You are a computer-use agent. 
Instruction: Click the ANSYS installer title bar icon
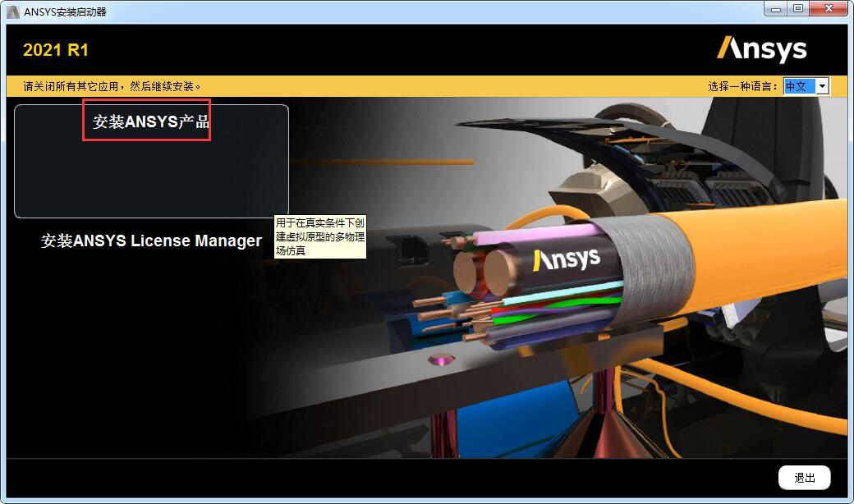pyautogui.click(x=14, y=11)
